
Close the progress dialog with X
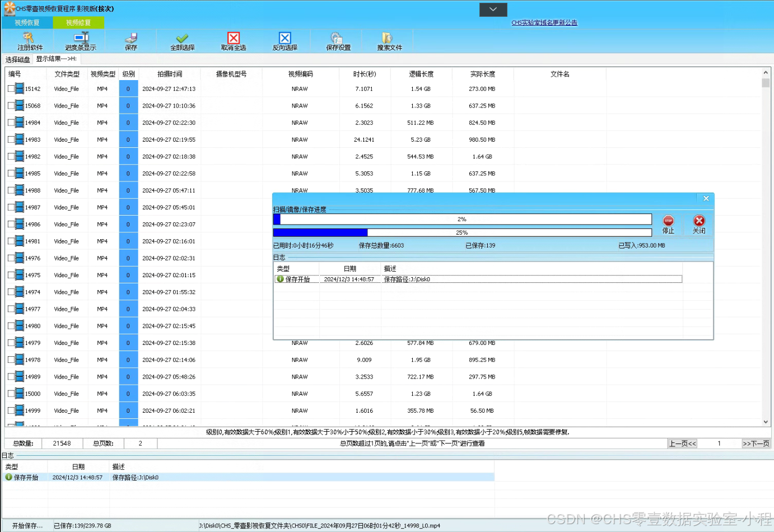coord(706,198)
